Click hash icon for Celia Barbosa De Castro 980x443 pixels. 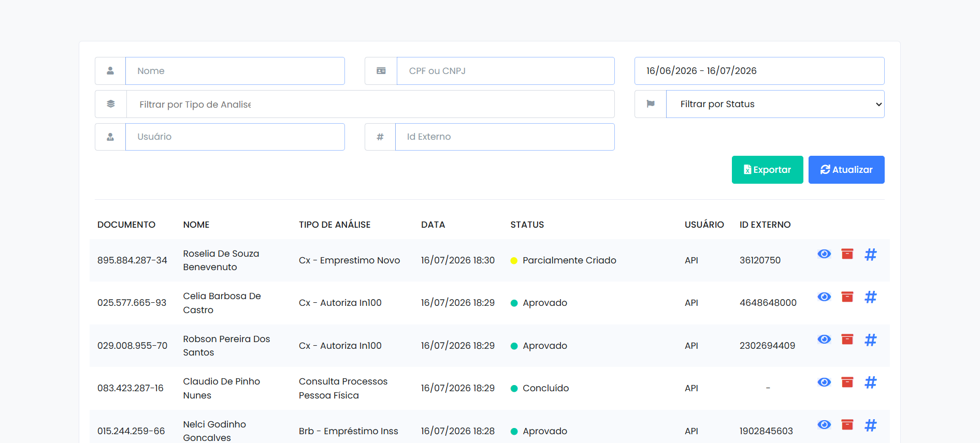pos(871,297)
